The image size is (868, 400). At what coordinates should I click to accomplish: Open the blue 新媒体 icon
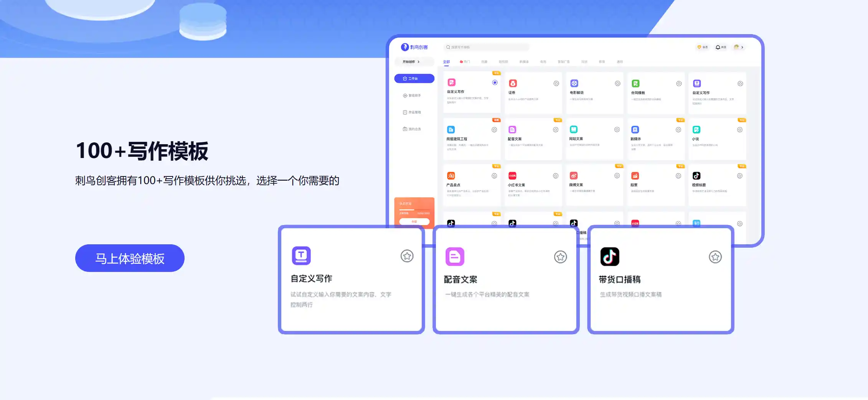pyautogui.click(x=635, y=130)
